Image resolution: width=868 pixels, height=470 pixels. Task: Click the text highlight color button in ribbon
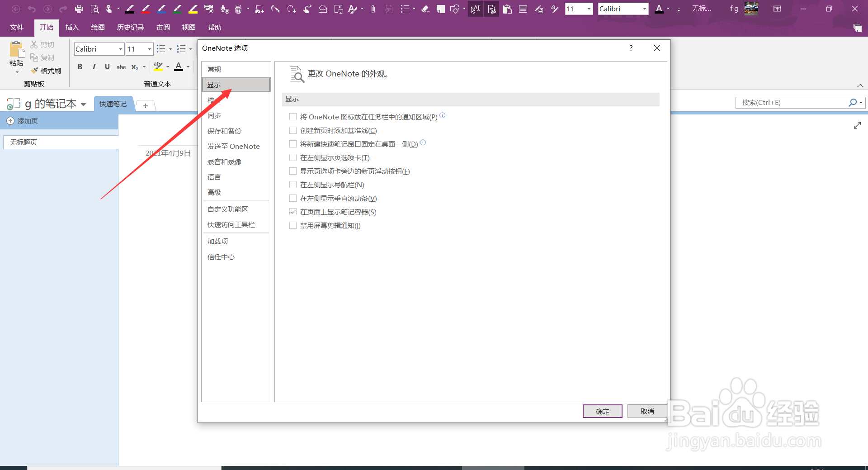coord(158,67)
